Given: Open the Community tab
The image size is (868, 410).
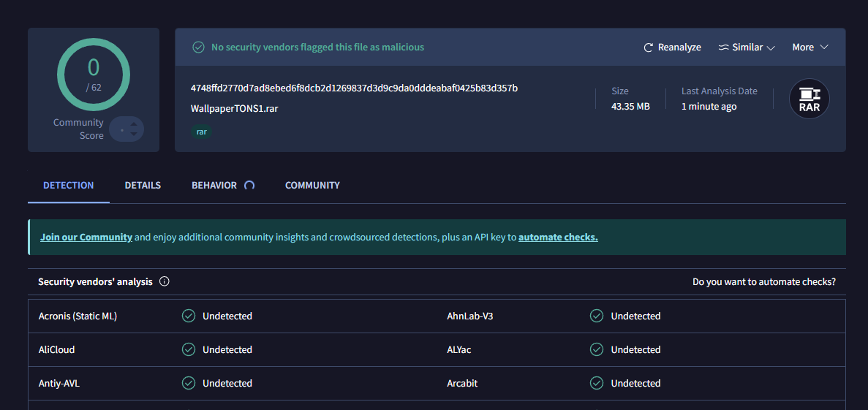Looking at the screenshot, I should pyautogui.click(x=312, y=186).
